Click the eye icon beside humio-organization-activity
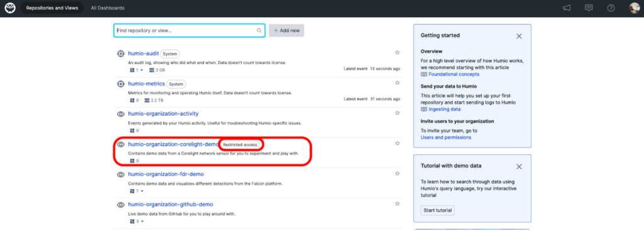This screenshot has height=233, width=644. coord(120,114)
